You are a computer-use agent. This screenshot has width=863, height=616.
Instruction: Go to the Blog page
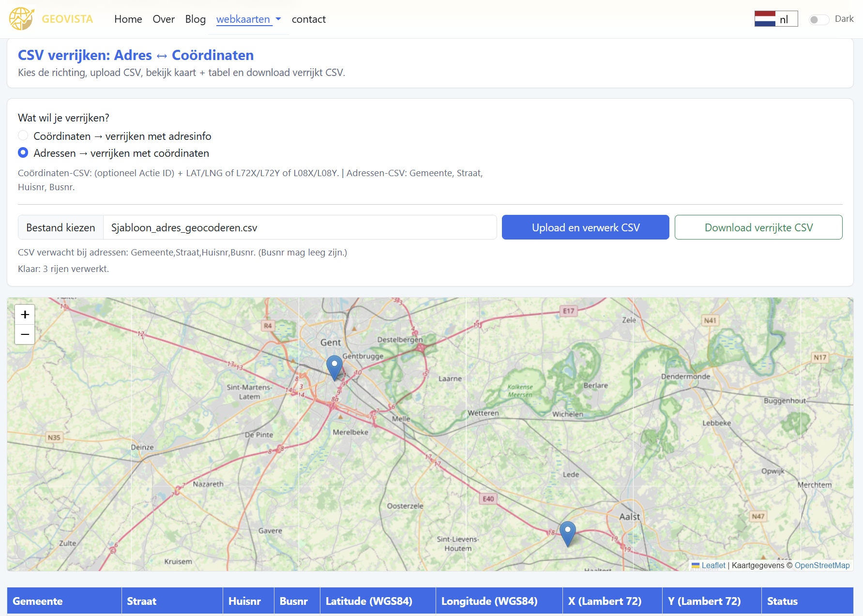click(x=195, y=19)
